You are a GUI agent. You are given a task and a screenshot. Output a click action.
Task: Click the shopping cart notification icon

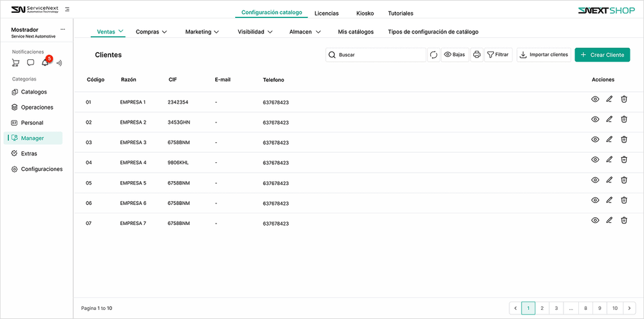click(x=15, y=63)
